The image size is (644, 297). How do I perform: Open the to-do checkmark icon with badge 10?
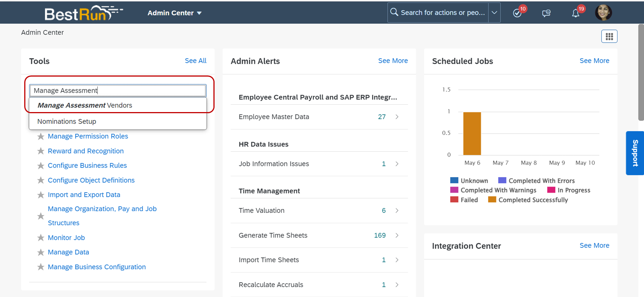coord(517,13)
